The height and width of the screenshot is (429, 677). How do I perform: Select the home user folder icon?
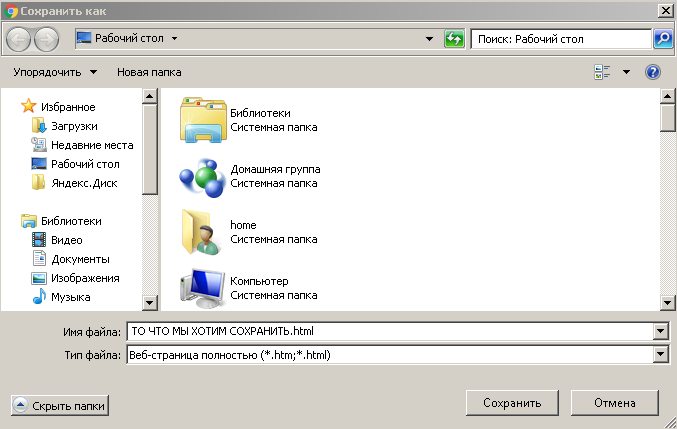pos(201,233)
